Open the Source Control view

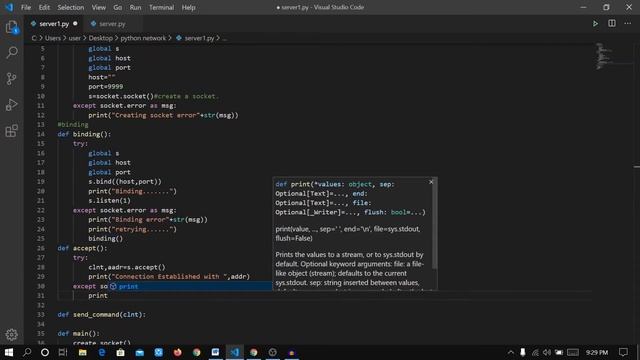click(x=12, y=79)
